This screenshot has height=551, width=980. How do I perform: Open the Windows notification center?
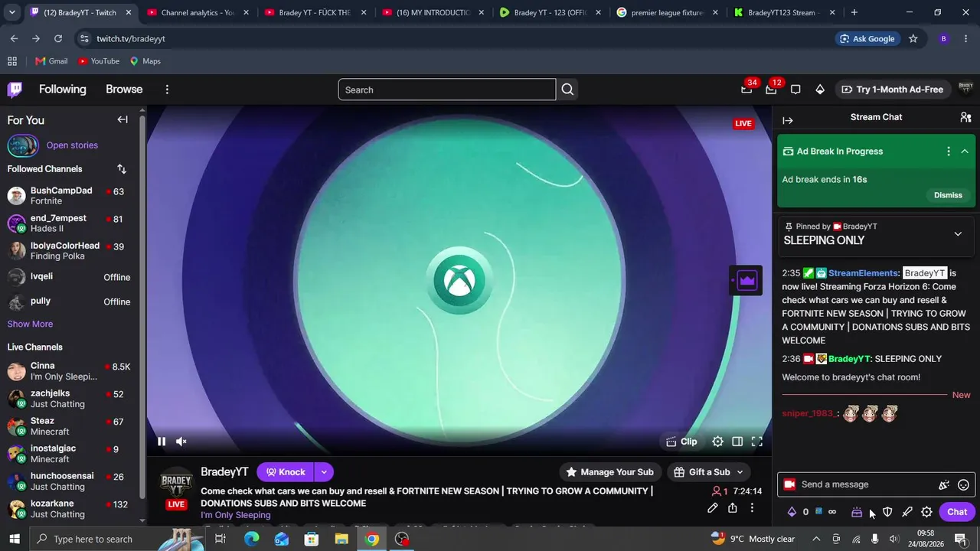[x=960, y=539]
